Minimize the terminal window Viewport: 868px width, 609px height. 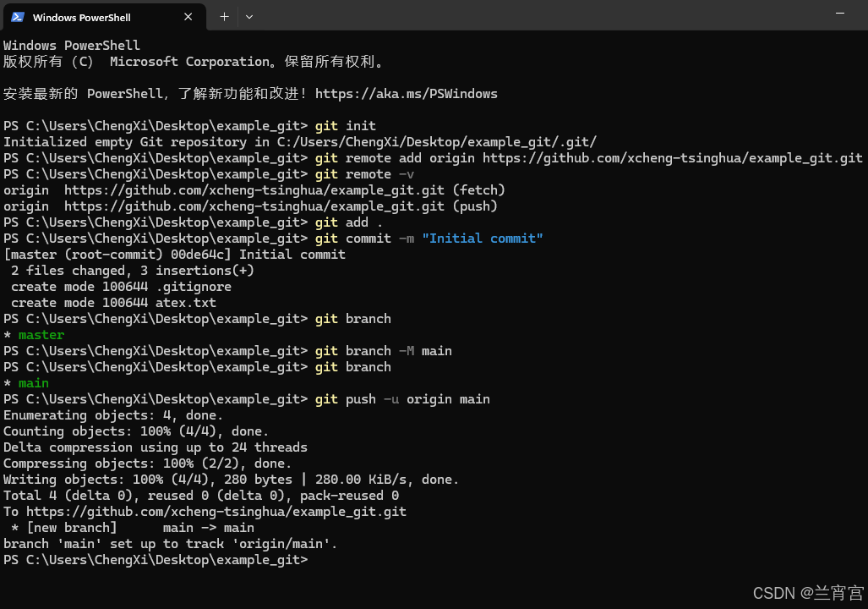[840, 14]
